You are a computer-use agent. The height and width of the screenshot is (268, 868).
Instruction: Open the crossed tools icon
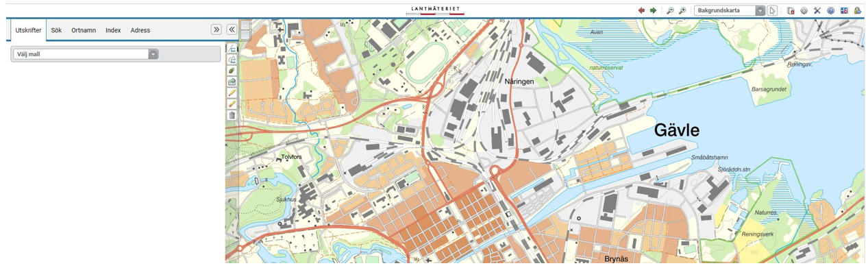point(817,10)
